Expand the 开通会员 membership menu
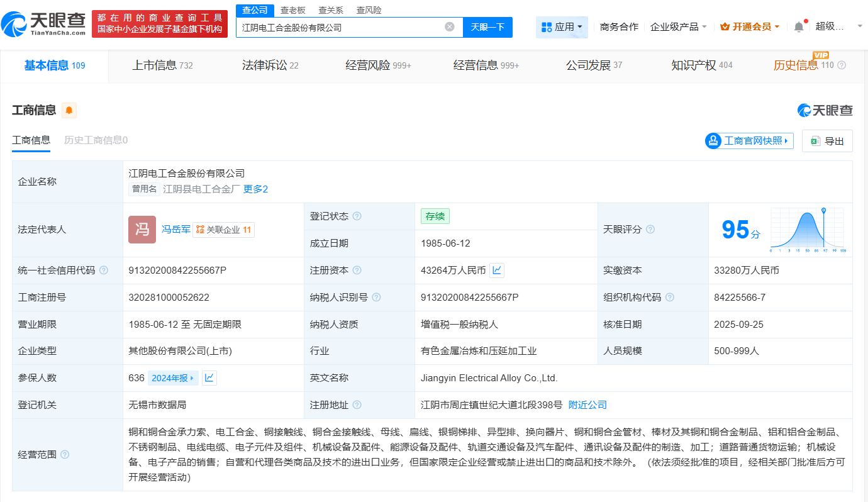Screen dimensions: 868x502 pyautogui.click(x=750, y=27)
